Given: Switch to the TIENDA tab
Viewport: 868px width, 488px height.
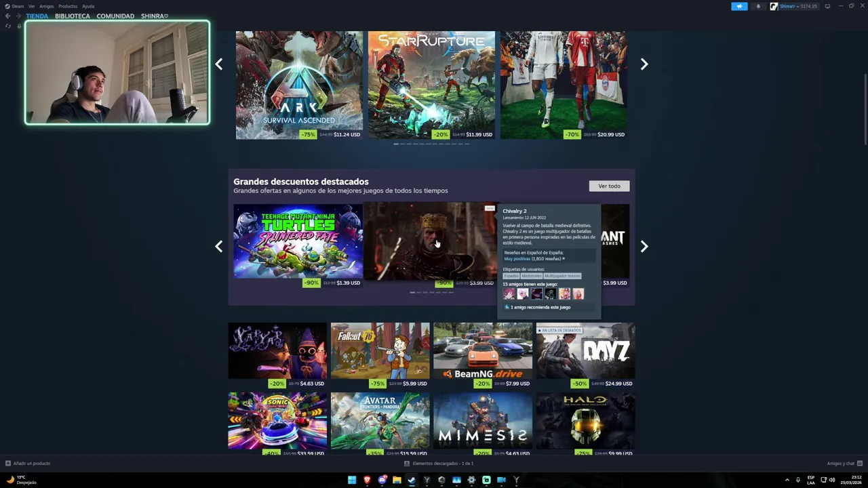Looking at the screenshot, I should (x=37, y=16).
